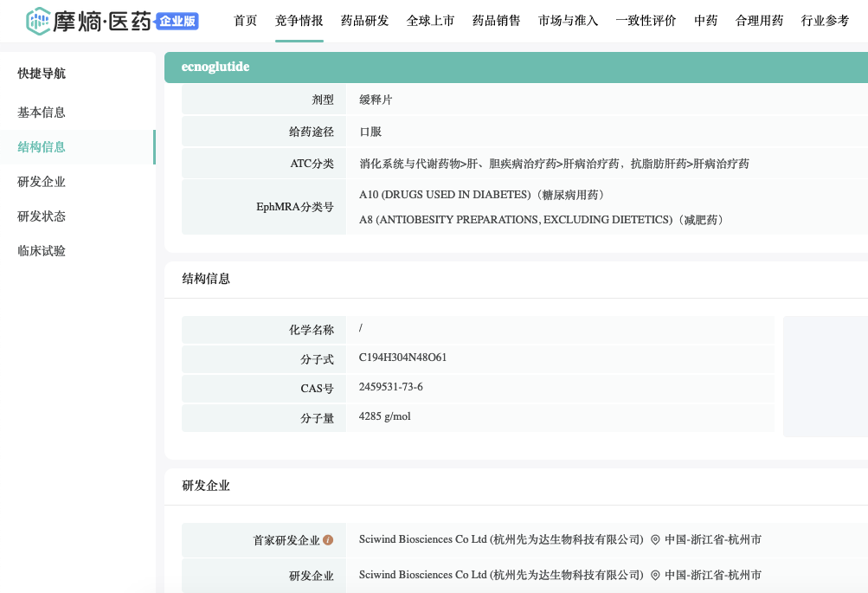Click the 企业版 badge next to logo
868x593 pixels.
[178, 22]
